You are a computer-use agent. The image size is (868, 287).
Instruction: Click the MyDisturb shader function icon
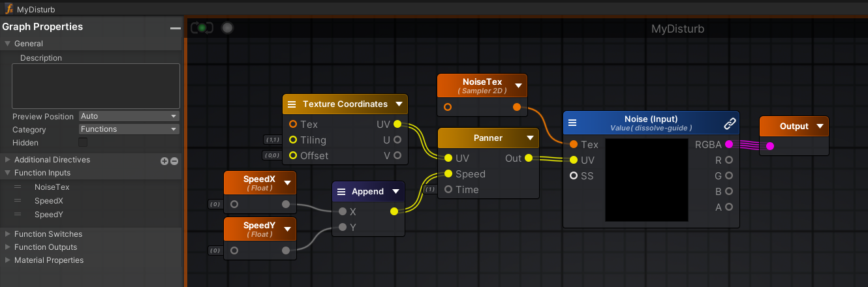point(10,10)
